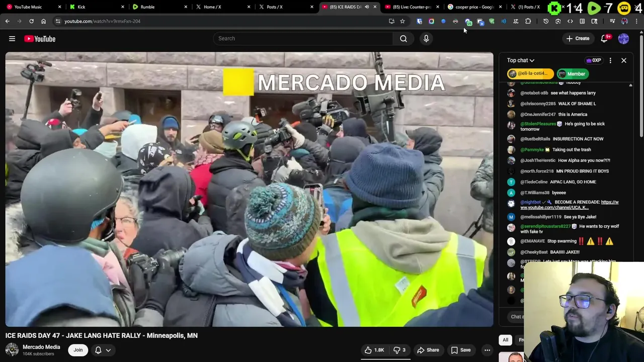Image resolution: width=644 pixels, height=362 pixels.
Task: Open live chat options three-dot menu
Action: [610, 60]
